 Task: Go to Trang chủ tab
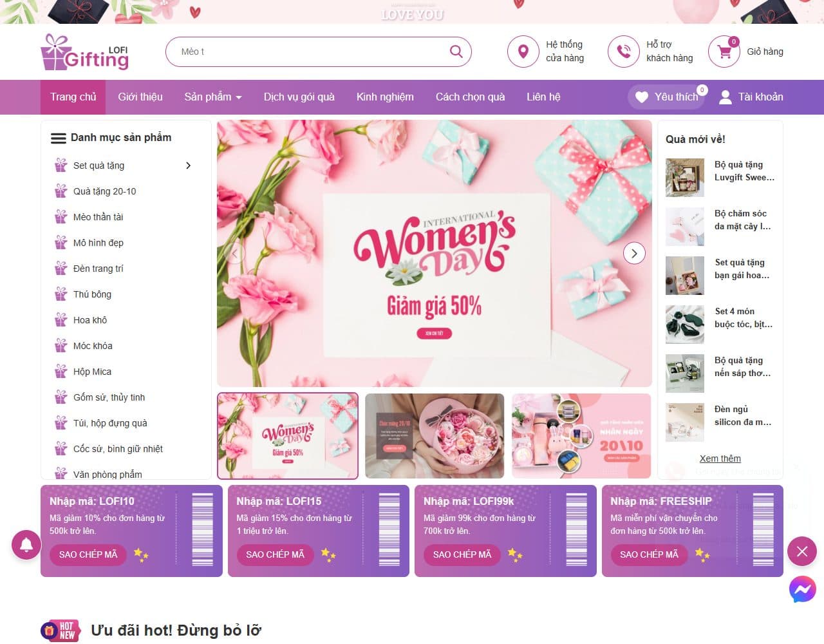(73, 97)
